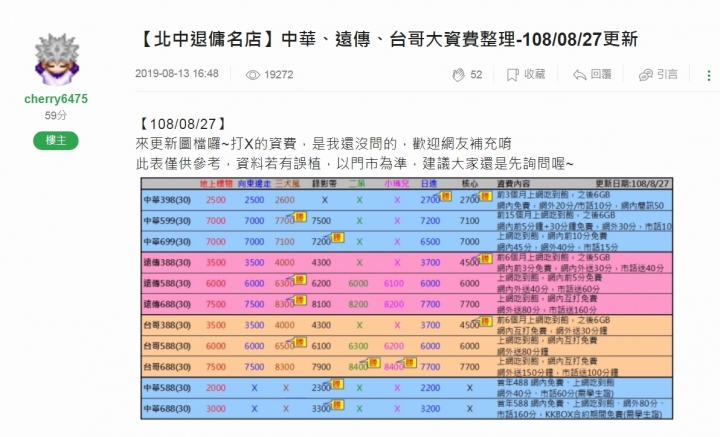Open the three-dot more options menu
This screenshot has width=720, height=437.
[x=709, y=75]
